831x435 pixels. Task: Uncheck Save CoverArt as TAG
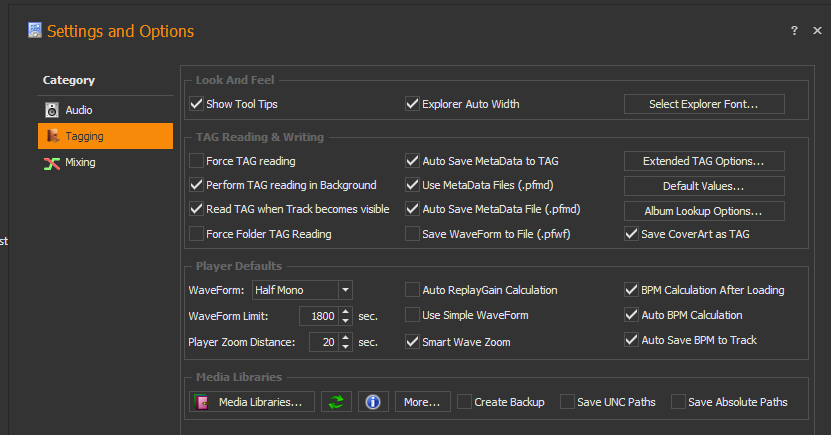coord(631,234)
